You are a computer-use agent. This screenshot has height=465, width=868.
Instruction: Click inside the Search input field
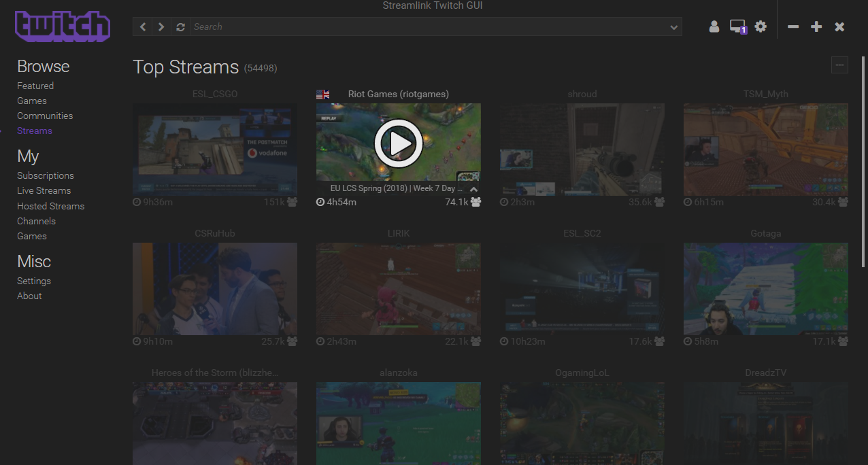[408, 27]
